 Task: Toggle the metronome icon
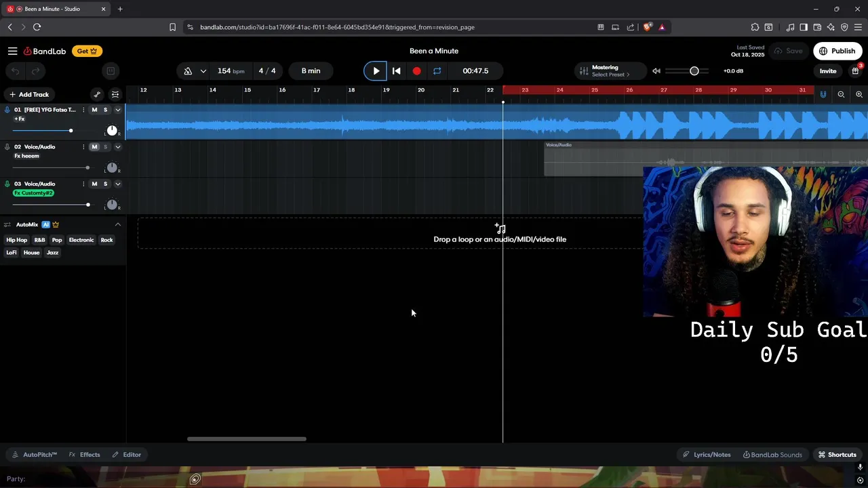[x=188, y=70]
